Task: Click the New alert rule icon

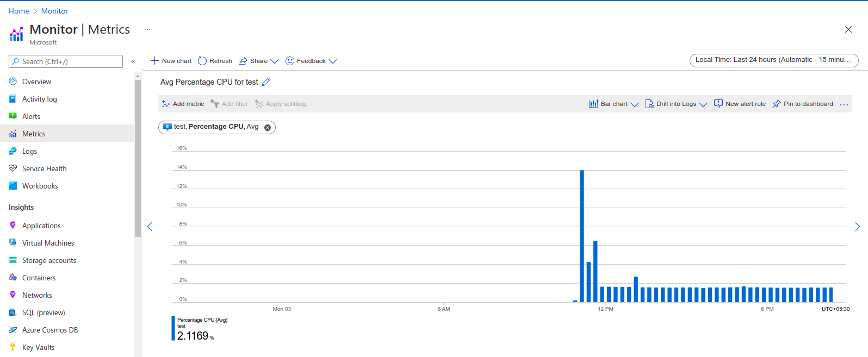Action: [718, 104]
